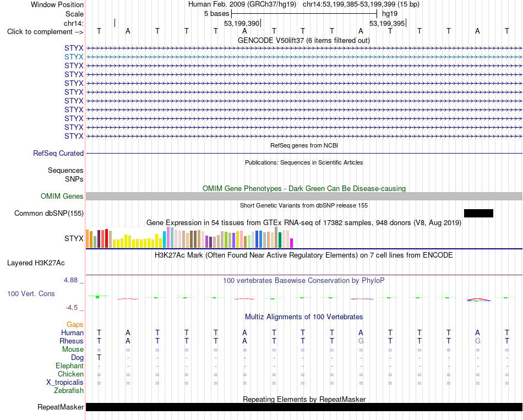Click the black RepeatMasker bar

pos(304,407)
